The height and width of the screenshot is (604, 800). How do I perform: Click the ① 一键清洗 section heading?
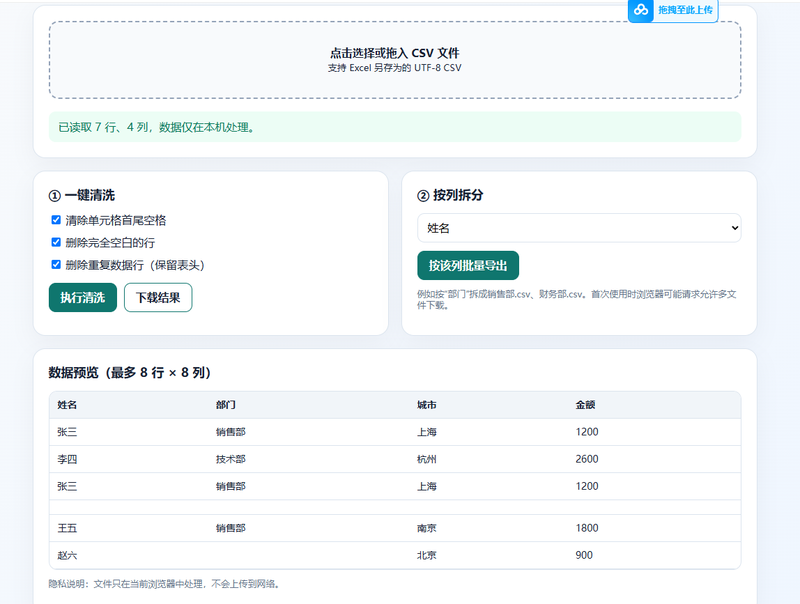[x=82, y=195]
